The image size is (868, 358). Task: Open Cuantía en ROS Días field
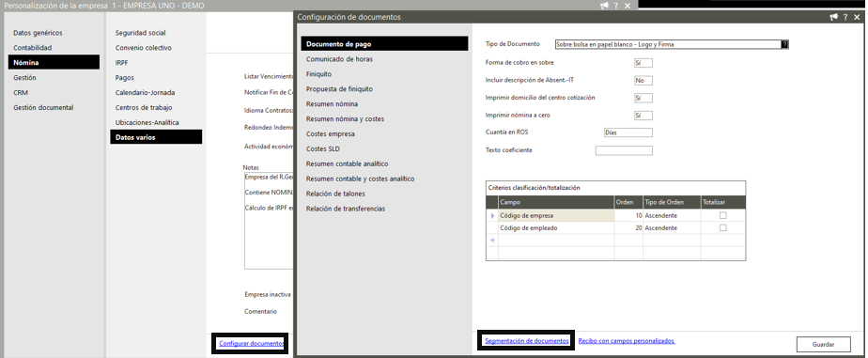coord(628,132)
